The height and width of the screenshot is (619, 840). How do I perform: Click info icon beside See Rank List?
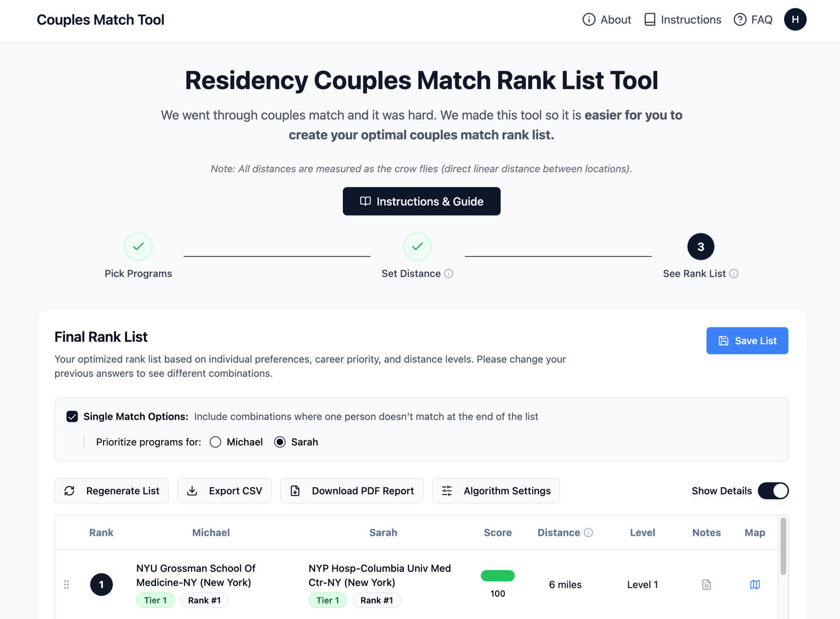734,274
